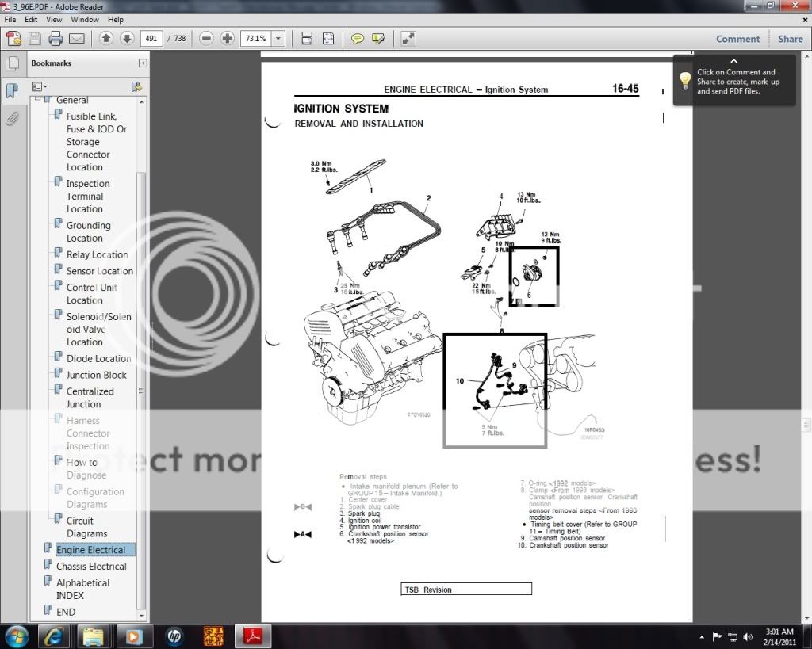
Task: Open the zoom percentage dropdown arrow
Action: click(278, 38)
